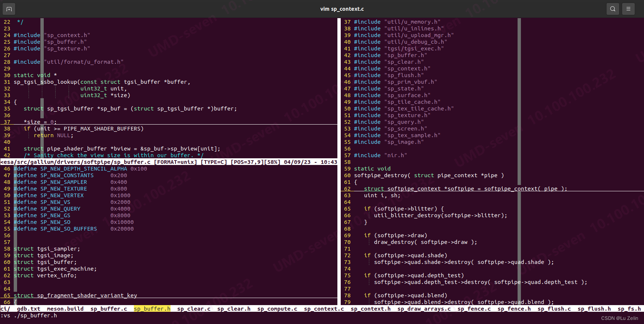Screen dimensions: 644x324
Task: Open the terminal hamburger menu
Action: 628,9
